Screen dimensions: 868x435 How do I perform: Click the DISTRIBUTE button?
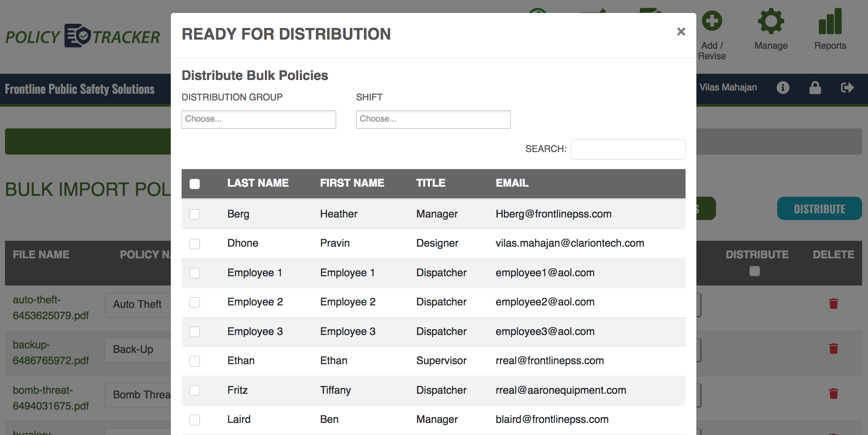click(819, 208)
